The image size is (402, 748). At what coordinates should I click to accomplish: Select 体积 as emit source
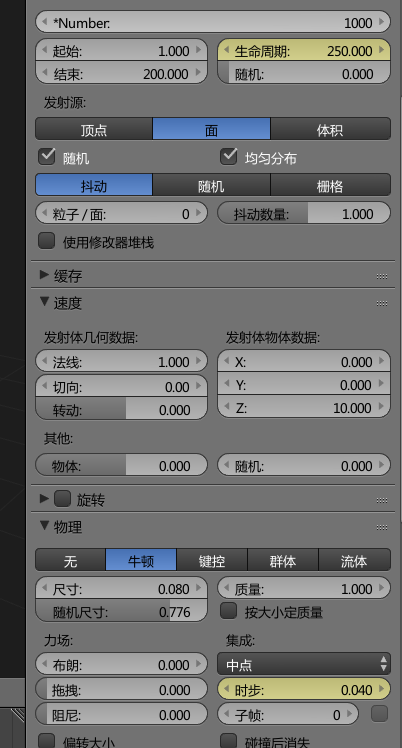pos(330,129)
